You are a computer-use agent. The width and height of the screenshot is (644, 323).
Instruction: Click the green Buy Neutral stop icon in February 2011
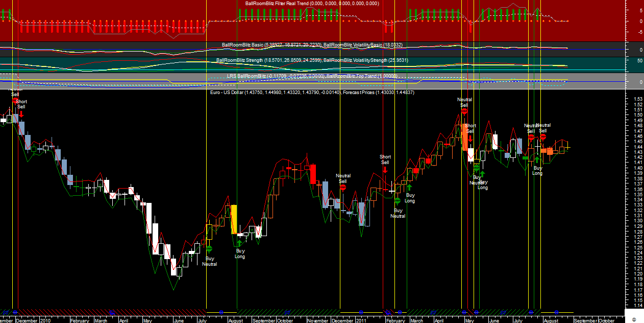[398, 201]
